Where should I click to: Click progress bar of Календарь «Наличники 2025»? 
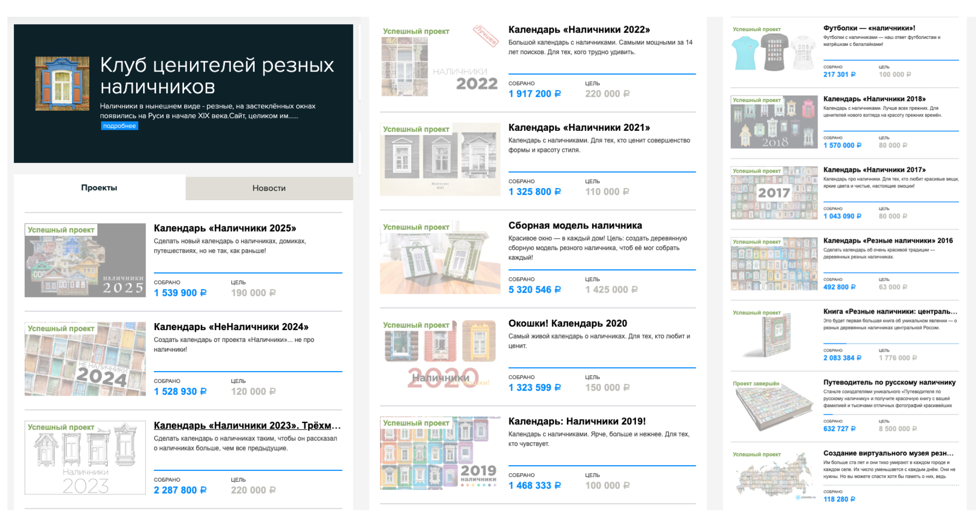[x=248, y=273]
